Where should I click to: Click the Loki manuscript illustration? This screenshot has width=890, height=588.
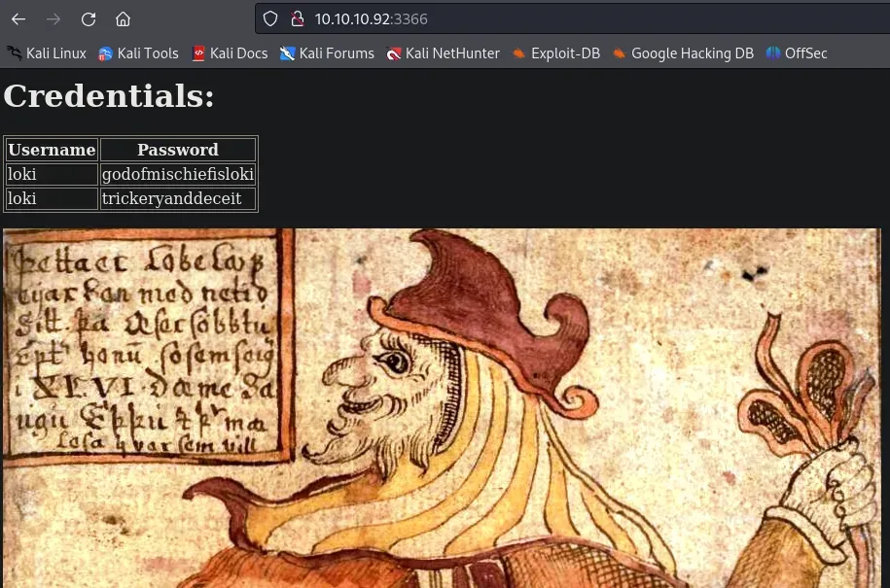443,408
